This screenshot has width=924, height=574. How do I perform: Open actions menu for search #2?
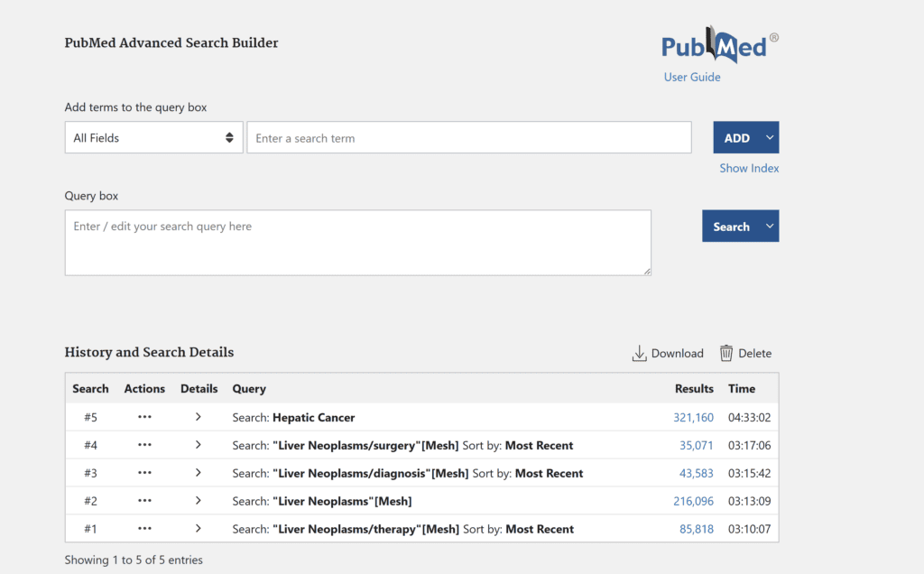point(144,501)
